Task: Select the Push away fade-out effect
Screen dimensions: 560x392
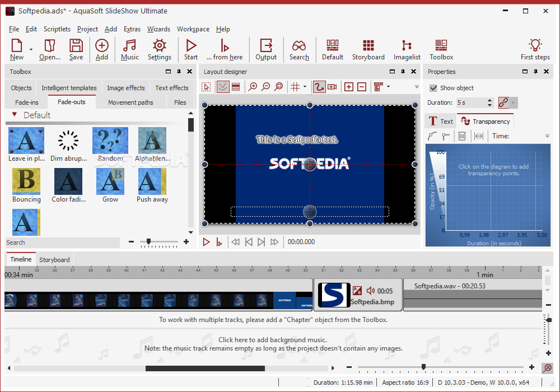Action: [x=152, y=186]
